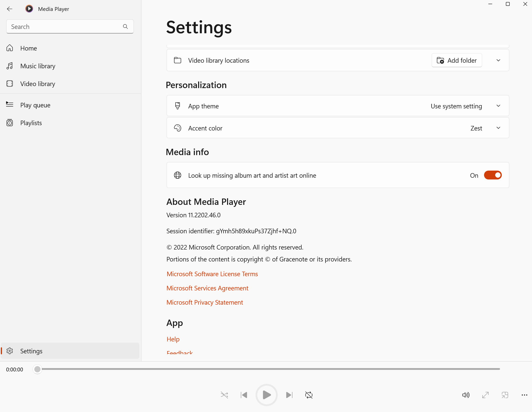Click the globe icon for album art lookup
Image resolution: width=532 pixels, height=412 pixels.
(x=178, y=175)
